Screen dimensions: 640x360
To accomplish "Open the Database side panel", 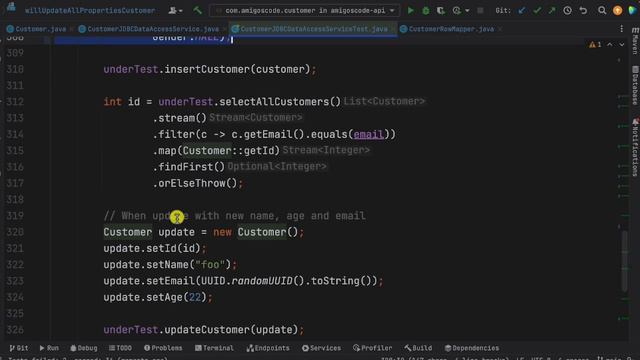I will click(635, 86).
